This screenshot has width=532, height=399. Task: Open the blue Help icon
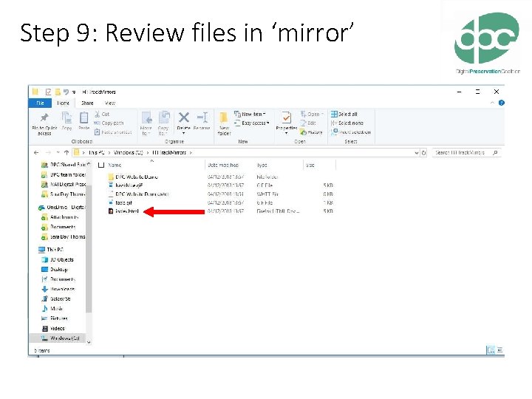[502, 103]
